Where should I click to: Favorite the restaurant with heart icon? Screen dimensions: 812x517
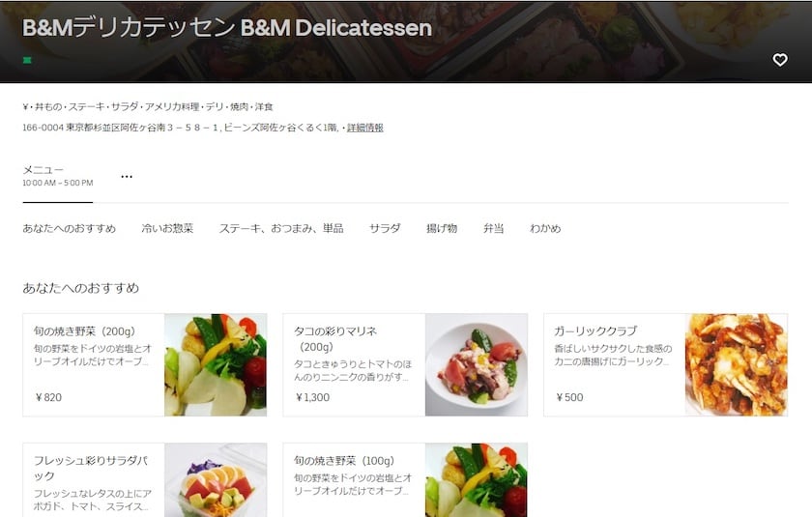(780, 60)
